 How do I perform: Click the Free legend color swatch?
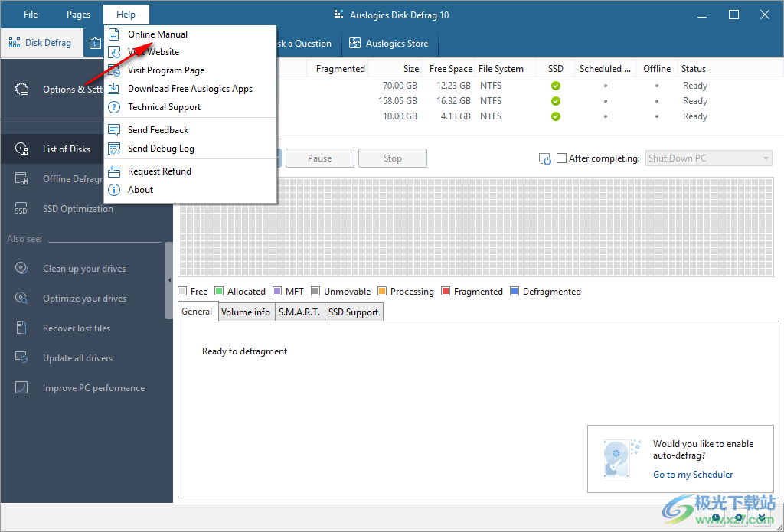coord(182,291)
